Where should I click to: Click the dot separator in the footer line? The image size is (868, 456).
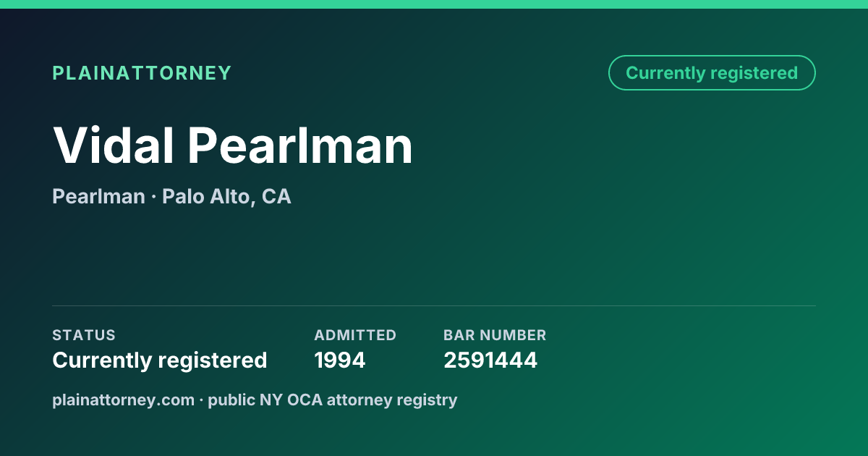point(201,400)
